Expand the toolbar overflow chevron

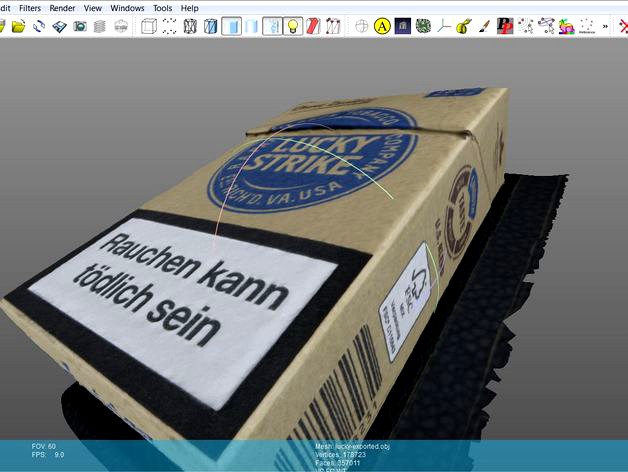[605, 26]
